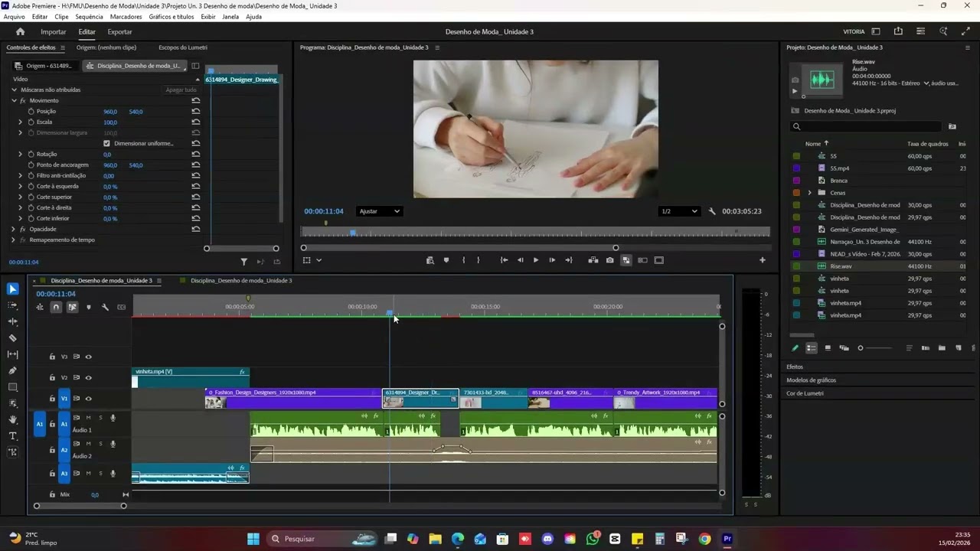Open the Arquivo menu
The width and height of the screenshot is (980, 551).
coord(15,16)
